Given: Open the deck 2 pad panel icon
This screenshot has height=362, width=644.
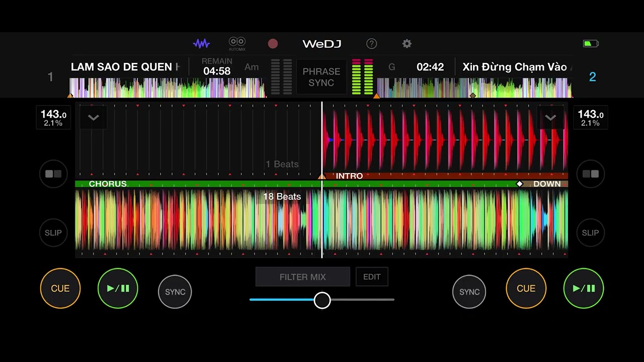Looking at the screenshot, I should (x=591, y=174).
